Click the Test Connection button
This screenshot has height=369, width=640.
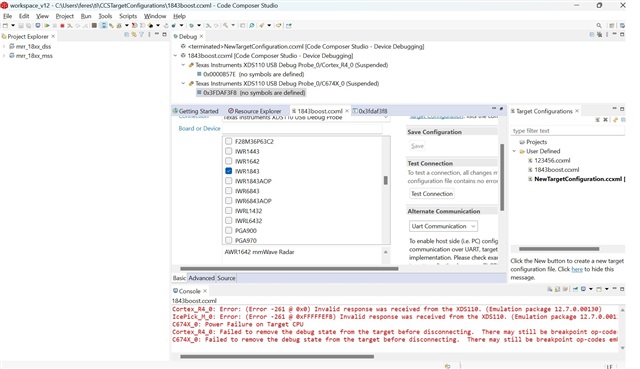(x=432, y=194)
